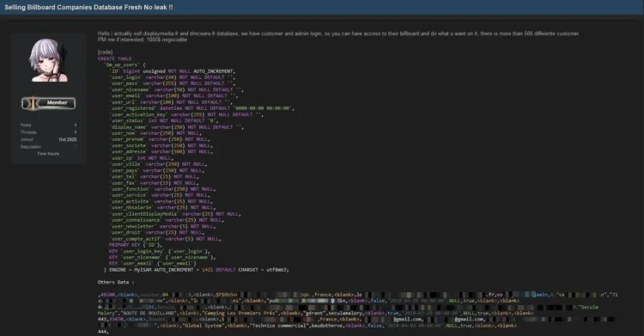Click the 'user_fax' column line

click(154, 183)
